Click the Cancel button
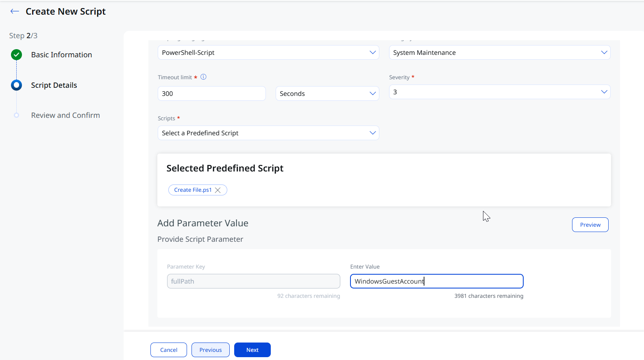The width and height of the screenshot is (644, 360). pyautogui.click(x=169, y=350)
